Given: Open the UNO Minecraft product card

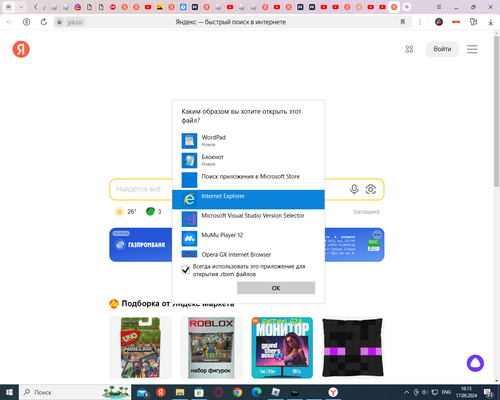Looking at the screenshot, I should point(141,348).
